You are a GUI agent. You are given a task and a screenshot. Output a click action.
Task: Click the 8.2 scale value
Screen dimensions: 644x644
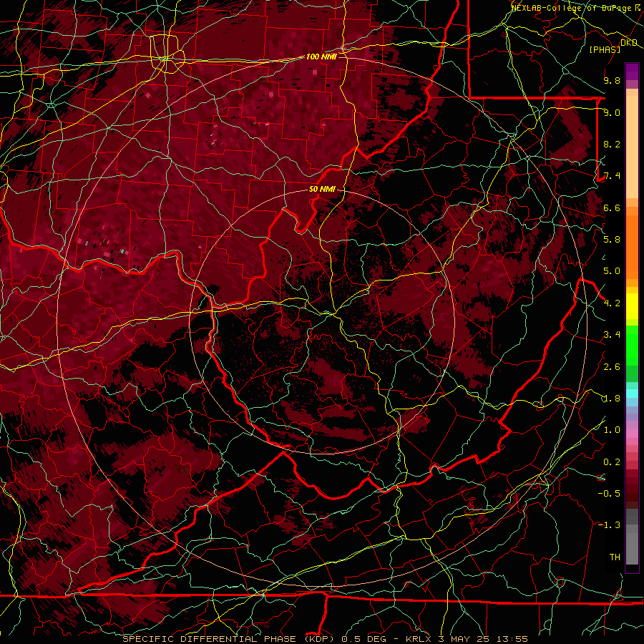point(612,144)
